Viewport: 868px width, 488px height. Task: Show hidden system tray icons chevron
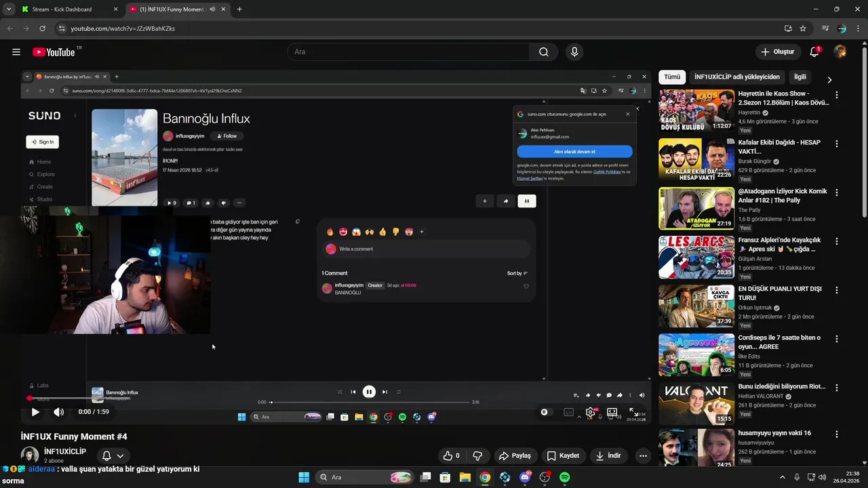[782, 477]
